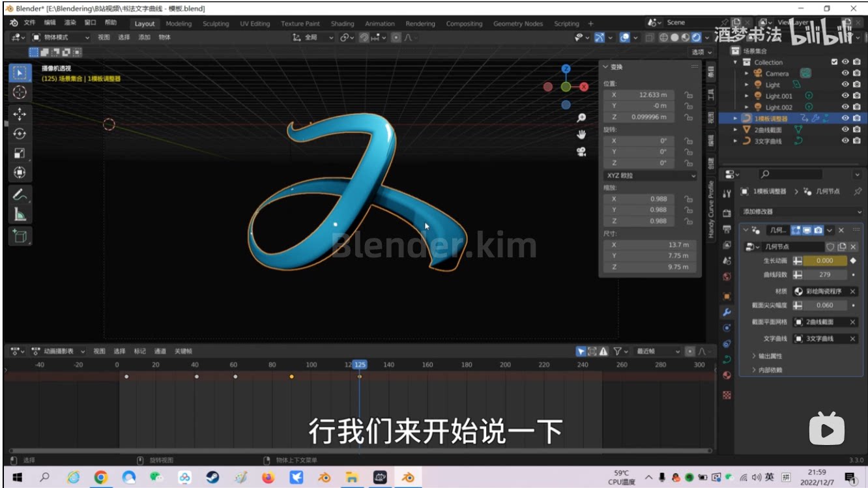The image size is (868, 488).
Task: Hide the Camera object in the outliner
Action: tap(845, 73)
